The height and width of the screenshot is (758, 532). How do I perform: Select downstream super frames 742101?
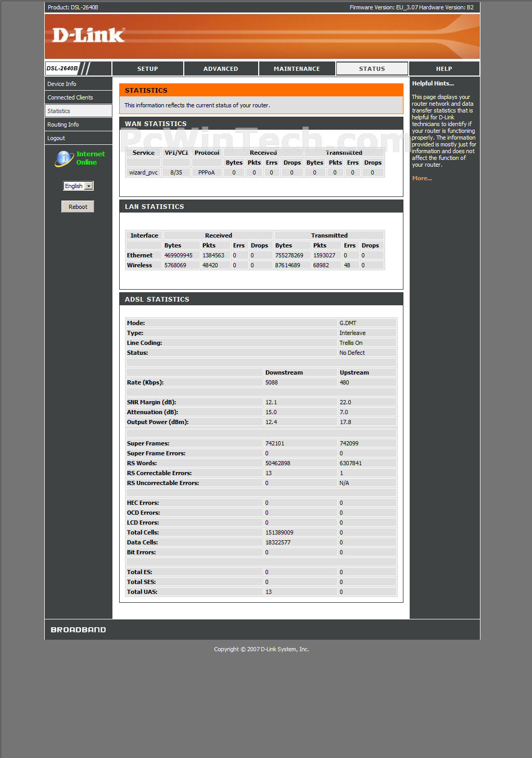coord(275,443)
